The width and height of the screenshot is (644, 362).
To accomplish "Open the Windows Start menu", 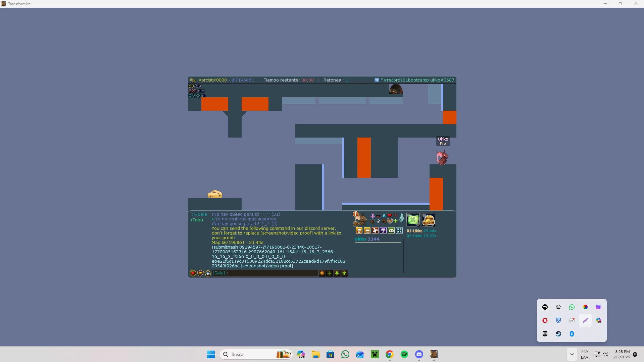I will click(x=211, y=354).
